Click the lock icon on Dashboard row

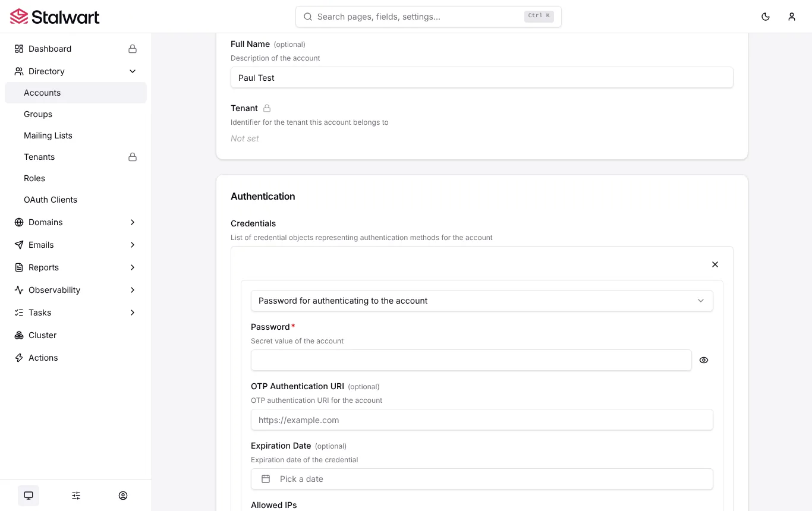[133, 49]
